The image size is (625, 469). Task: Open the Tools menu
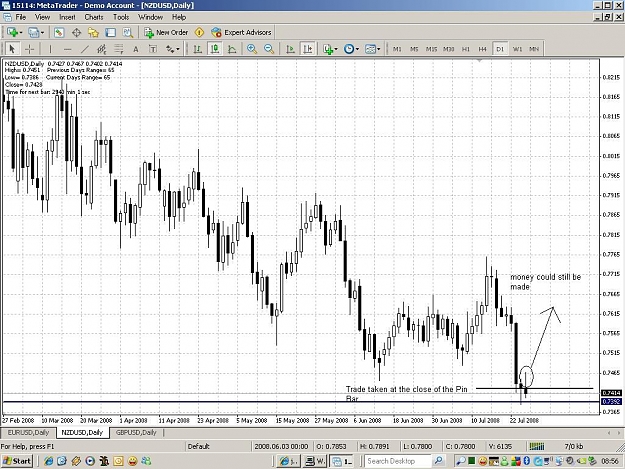pyautogui.click(x=121, y=17)
